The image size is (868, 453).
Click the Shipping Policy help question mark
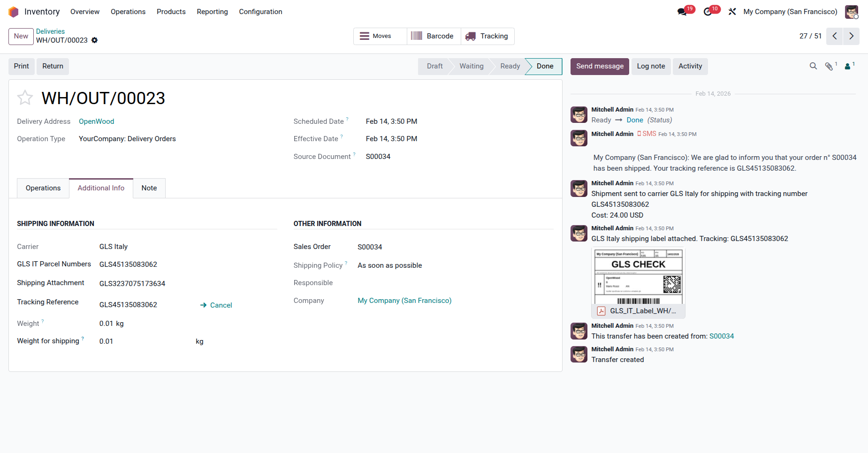[x=346, y=263]
